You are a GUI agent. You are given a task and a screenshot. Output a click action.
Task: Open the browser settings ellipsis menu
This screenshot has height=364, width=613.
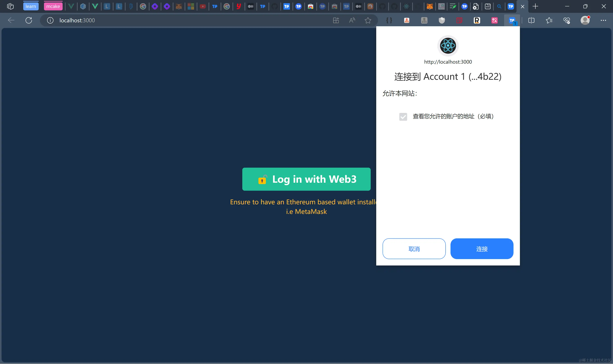point(603,20)
